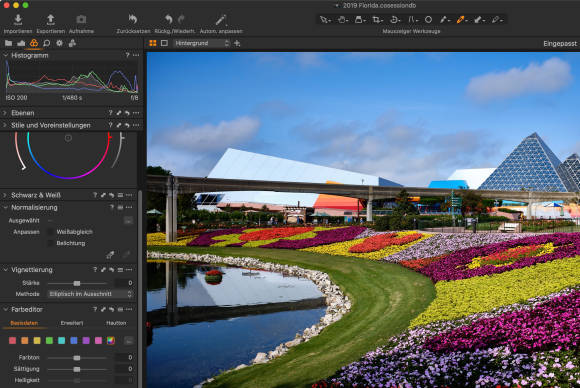Click the flower garden photo in viewer
The width and height of the screenshot is (580, 388).
pyautogui.click(x=363, y=220)
